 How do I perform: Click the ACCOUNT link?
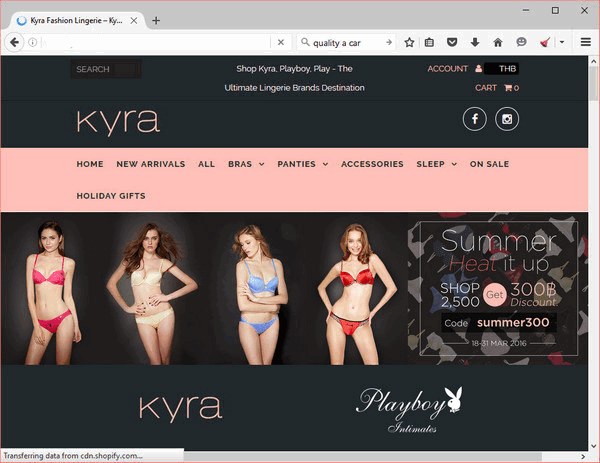coord(447,69)
